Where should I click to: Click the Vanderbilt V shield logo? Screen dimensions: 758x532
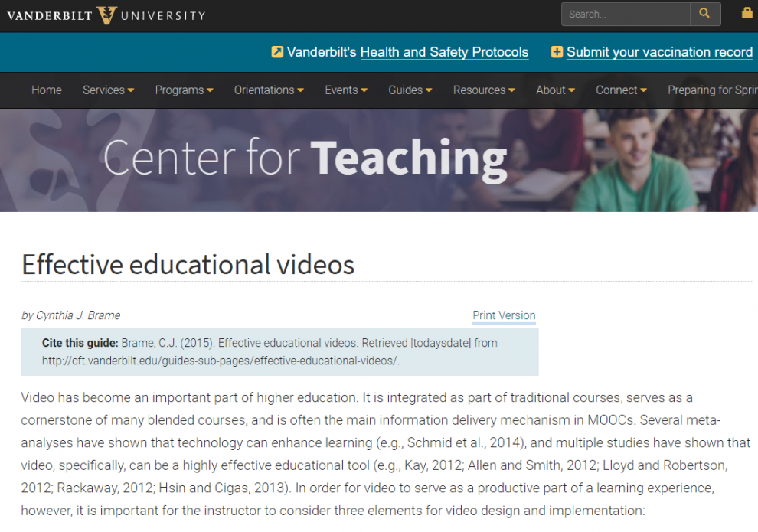click(106, 15)
